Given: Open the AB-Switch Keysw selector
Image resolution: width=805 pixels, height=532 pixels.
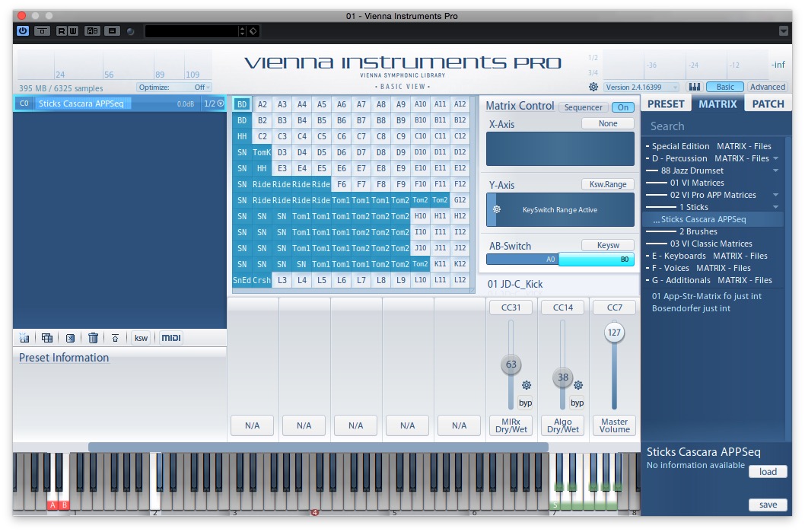Looking at the screenshot, I should point(608,246).
